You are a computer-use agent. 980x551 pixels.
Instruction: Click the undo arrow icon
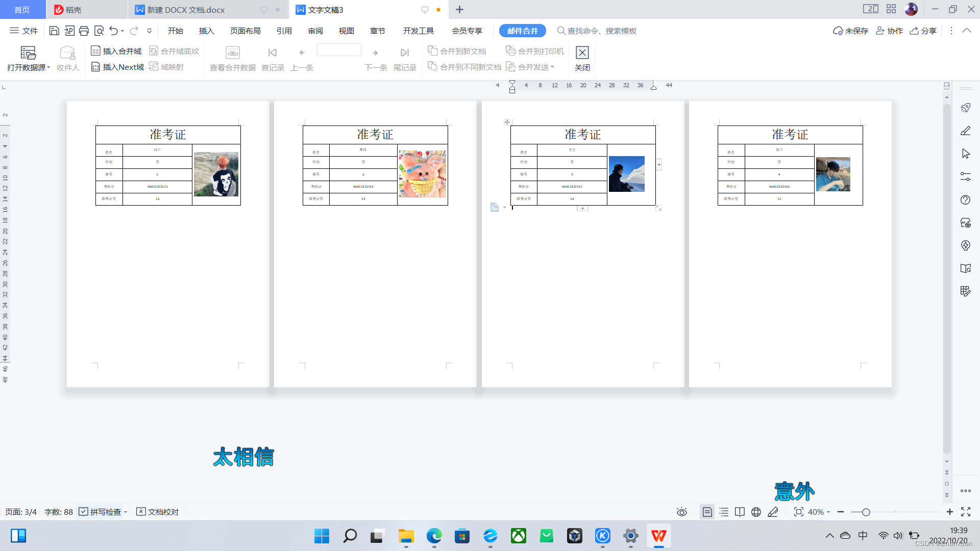113,31
